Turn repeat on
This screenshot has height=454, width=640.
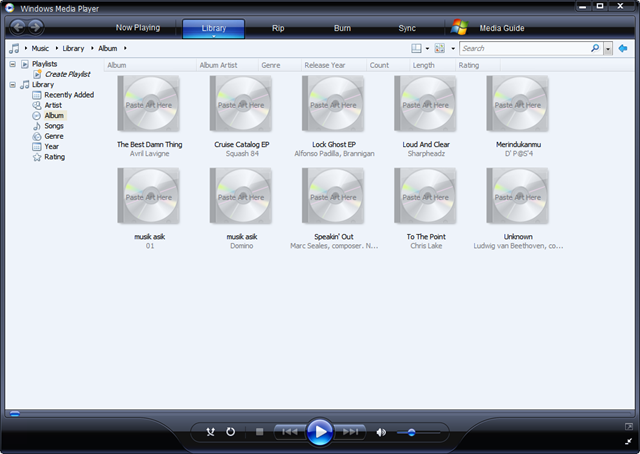[231, 432]
